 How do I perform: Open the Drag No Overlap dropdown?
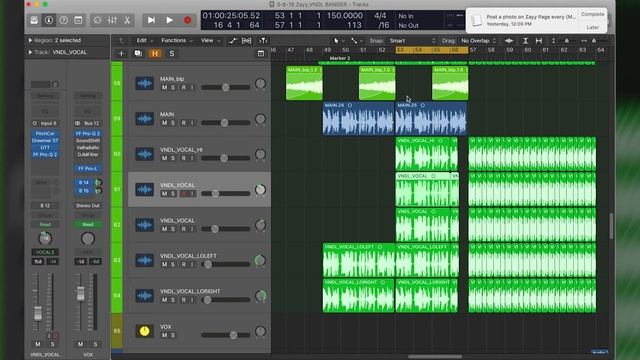pos(478,41)
